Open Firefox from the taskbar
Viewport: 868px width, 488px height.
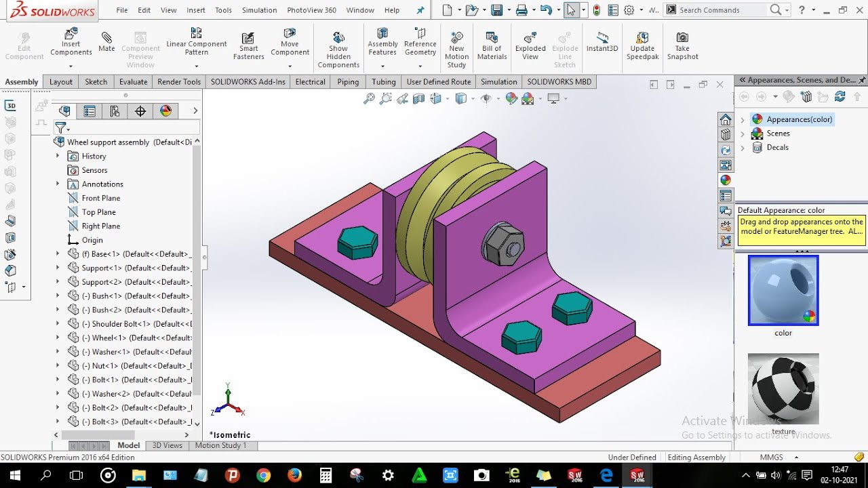294,475
